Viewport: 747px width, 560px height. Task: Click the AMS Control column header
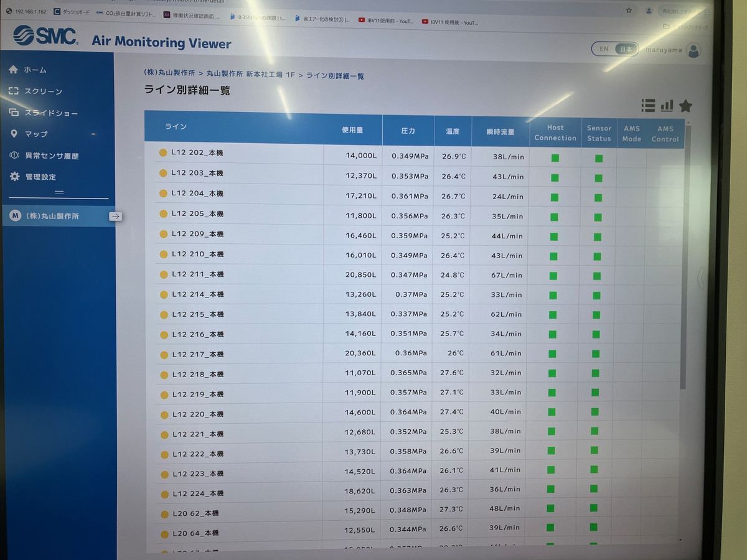pyautogui.click(x=665, y=134)
